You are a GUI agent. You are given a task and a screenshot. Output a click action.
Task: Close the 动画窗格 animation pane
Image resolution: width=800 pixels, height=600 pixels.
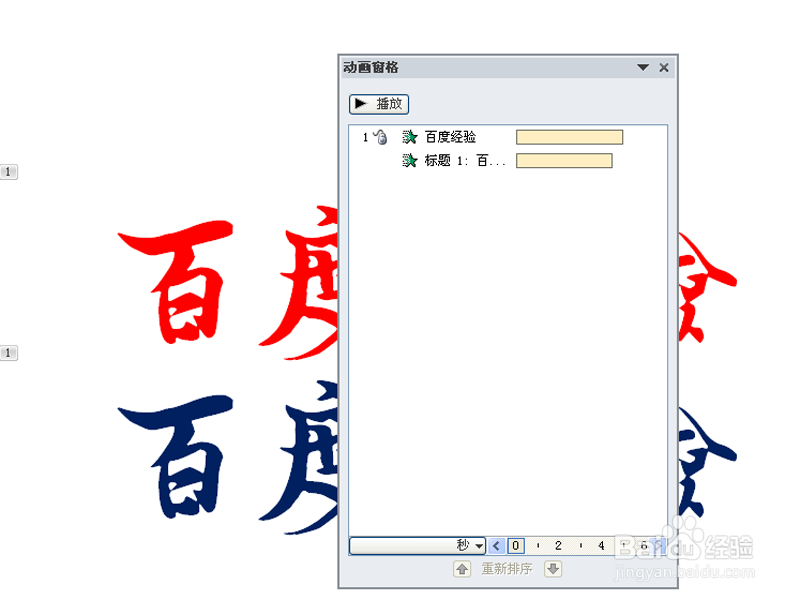664,67
